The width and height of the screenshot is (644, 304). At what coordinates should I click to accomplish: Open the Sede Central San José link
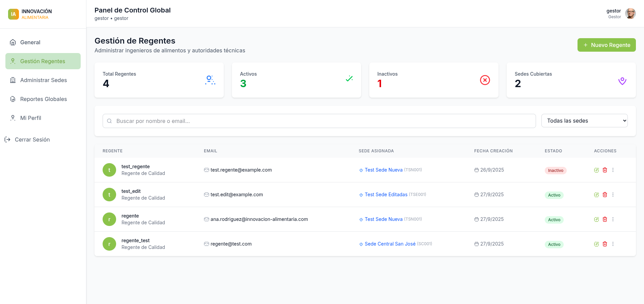390,244
